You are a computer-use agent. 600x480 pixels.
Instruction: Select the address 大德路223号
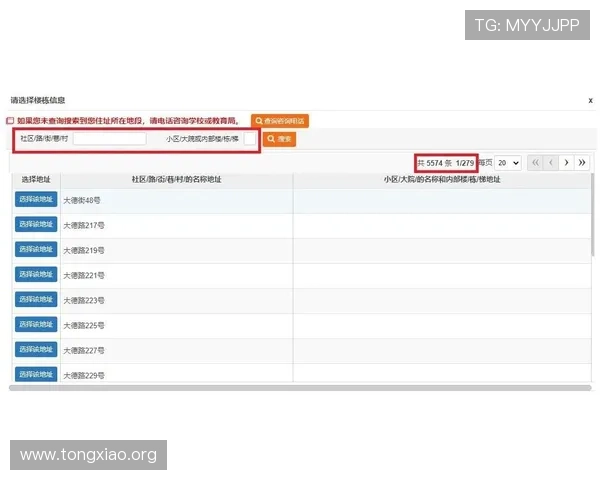pos(36,299)
